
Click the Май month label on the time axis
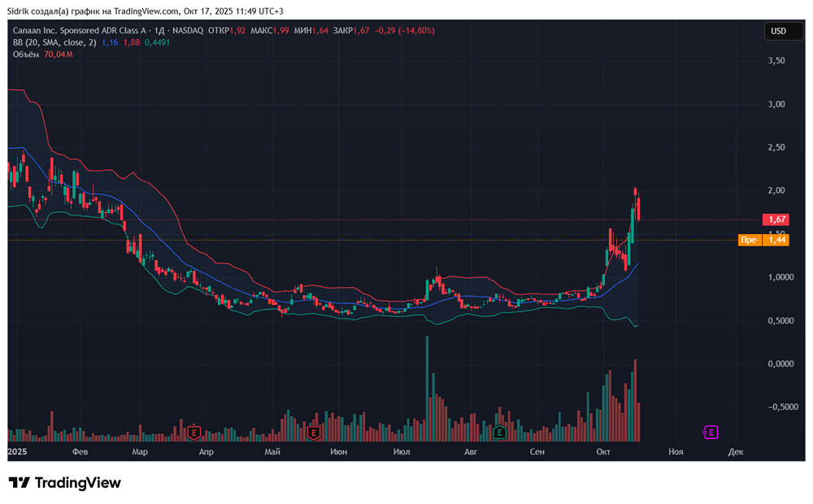[272, 452]
